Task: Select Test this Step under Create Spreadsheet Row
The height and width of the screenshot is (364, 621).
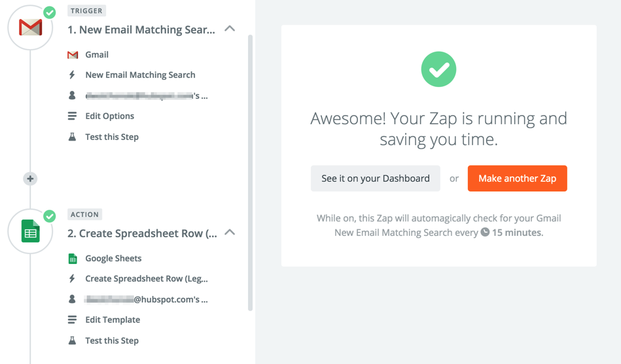Action: pyautogui.click(x=111, y=340)
